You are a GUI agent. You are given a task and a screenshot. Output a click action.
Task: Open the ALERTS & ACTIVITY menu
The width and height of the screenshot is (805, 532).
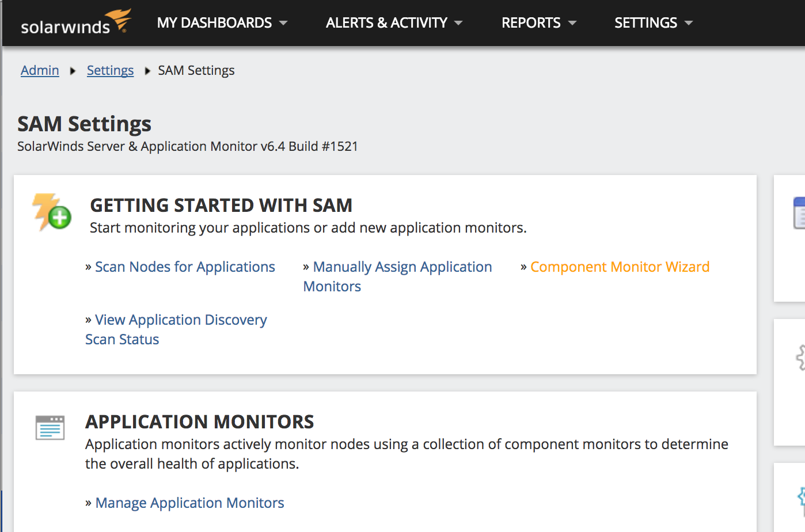pos(386,23)
